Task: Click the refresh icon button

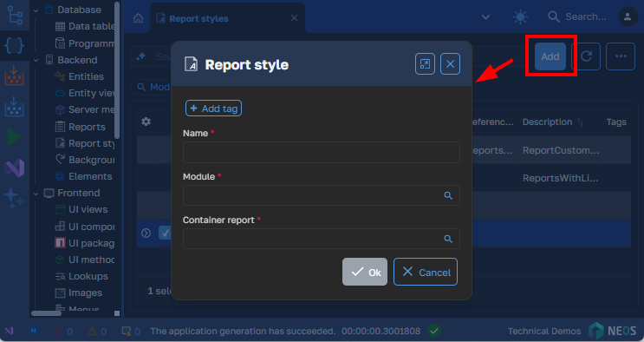Action: point(586,56)
